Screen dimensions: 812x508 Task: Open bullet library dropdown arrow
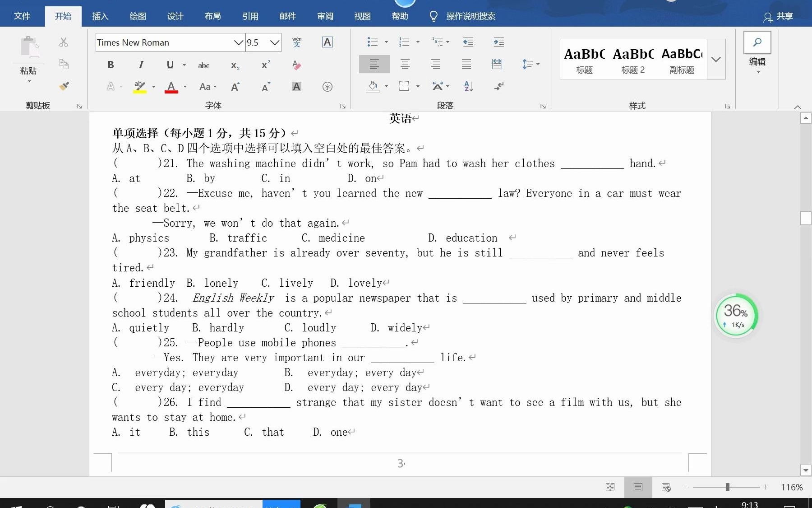tap(386, 42)
